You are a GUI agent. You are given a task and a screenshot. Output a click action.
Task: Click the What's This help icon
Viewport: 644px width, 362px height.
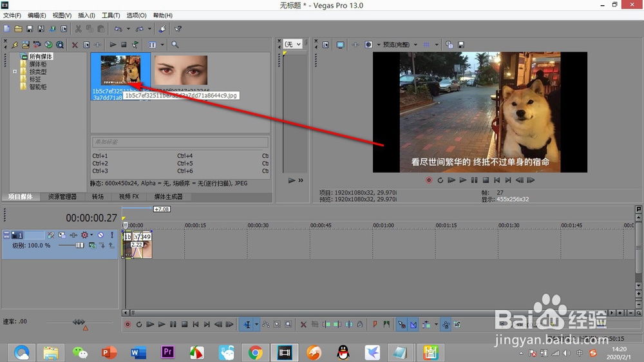178,29
